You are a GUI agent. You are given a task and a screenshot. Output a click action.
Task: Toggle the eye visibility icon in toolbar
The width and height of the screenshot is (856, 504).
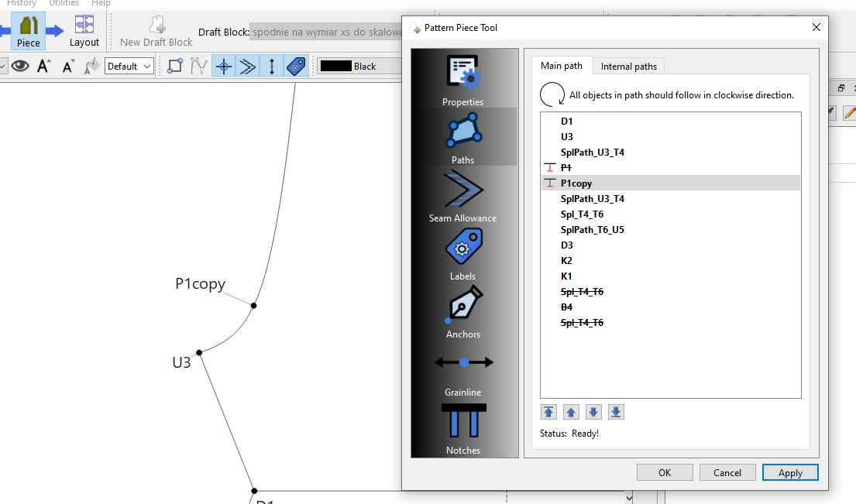coord(20,67)
